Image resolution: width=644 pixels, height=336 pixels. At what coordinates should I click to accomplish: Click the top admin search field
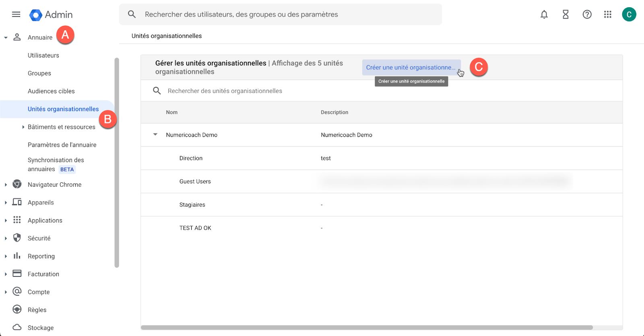281,14
